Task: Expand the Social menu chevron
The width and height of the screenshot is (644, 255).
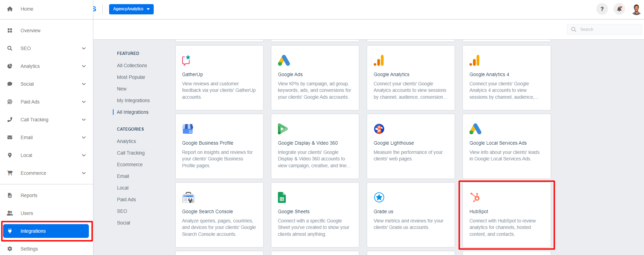Action: (84, 84)
